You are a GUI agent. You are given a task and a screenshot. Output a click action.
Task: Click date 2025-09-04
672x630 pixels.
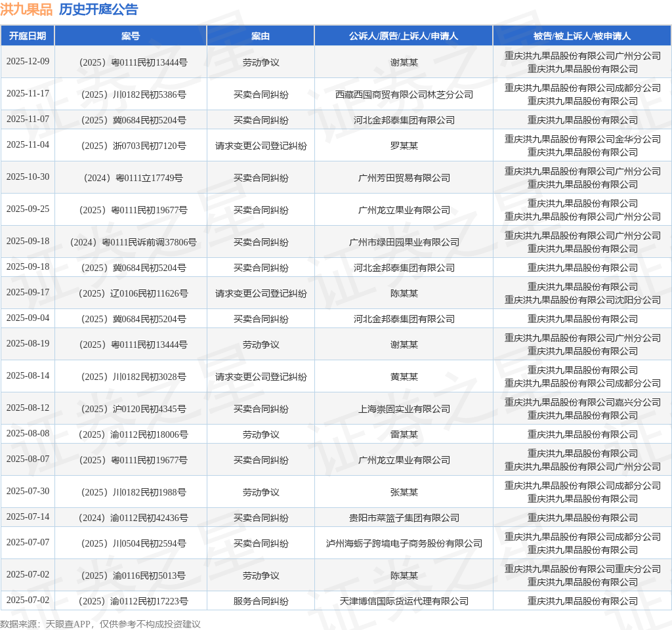tap(28, 318)
